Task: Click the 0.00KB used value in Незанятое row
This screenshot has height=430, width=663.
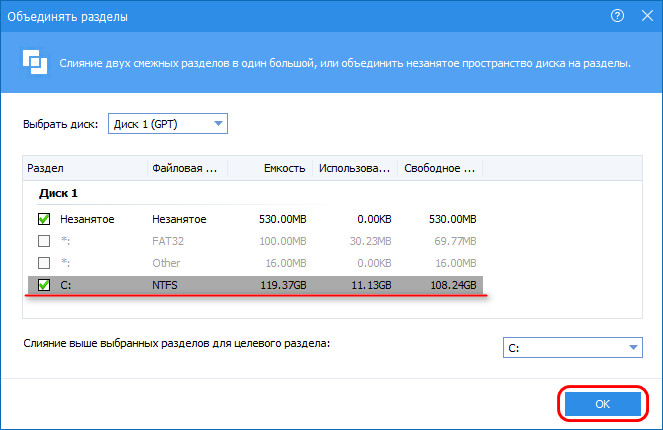Action: pos(374,219)
